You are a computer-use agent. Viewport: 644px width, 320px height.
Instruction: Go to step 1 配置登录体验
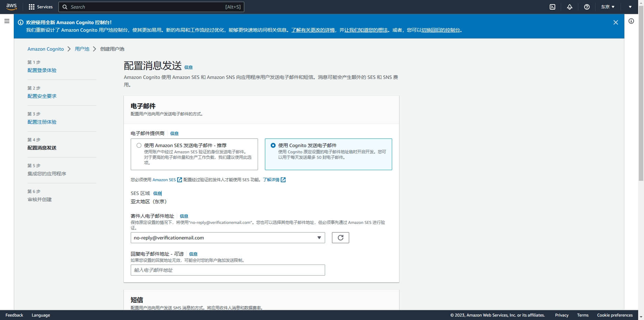42,70
